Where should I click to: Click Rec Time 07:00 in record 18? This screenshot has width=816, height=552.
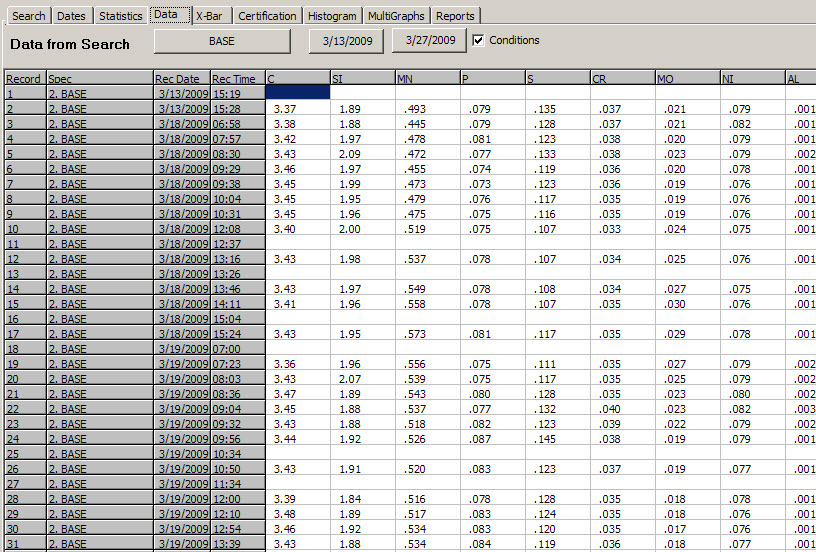(238, 349)
